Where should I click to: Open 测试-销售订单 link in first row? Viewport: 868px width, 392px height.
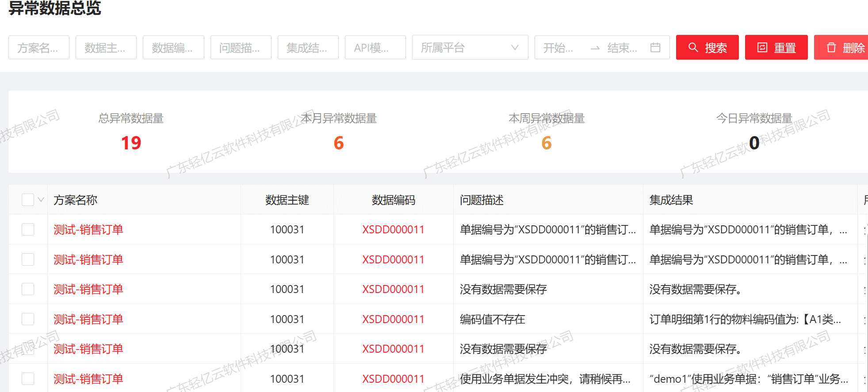coord(88,229)
